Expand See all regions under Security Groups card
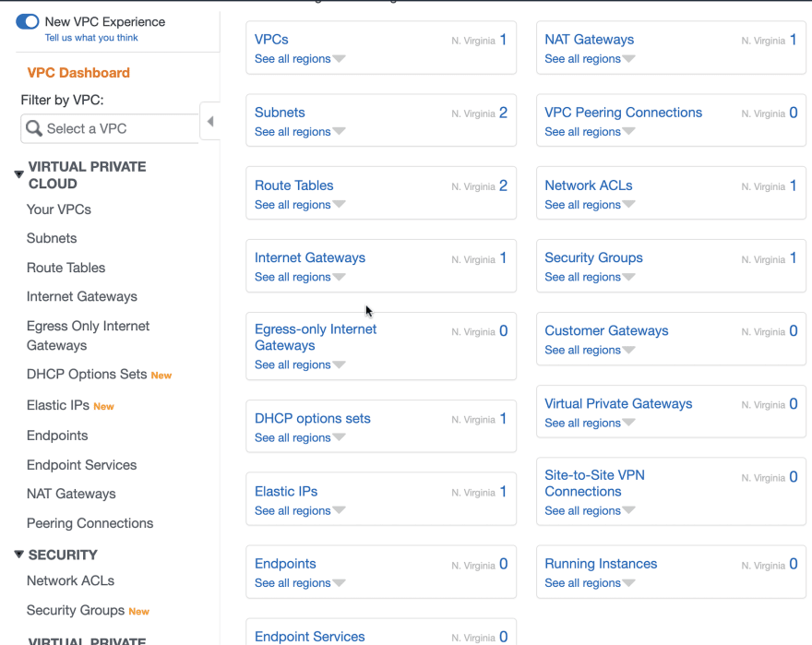Viewport: 812px width, 645px height. 590,277
